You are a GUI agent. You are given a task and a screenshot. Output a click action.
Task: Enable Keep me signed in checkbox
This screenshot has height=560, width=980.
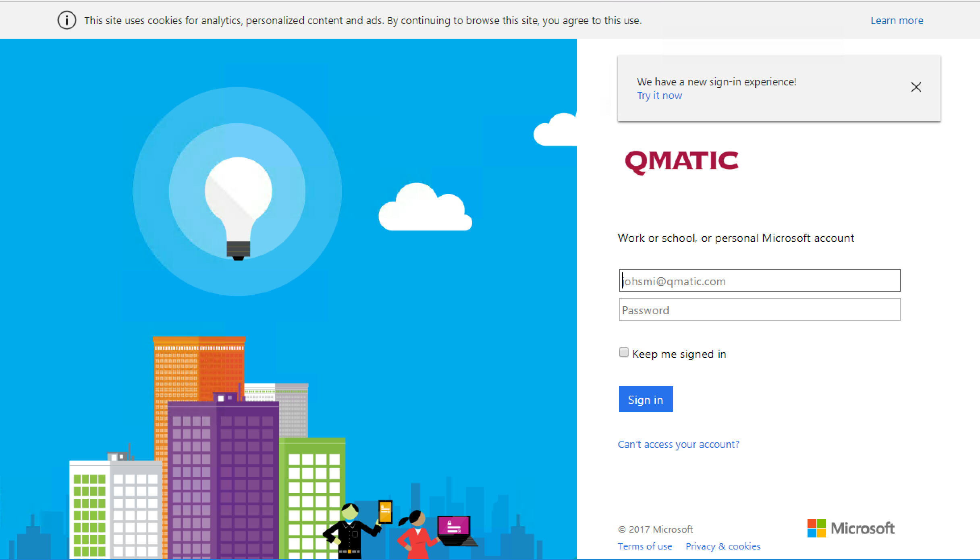(623, 353)
